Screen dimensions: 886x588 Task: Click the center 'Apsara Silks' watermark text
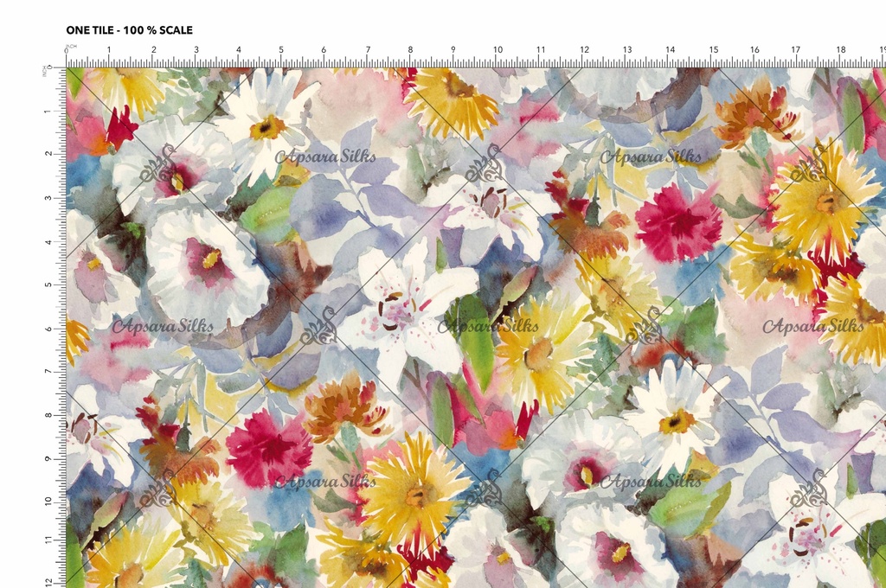click(x=488, y=326)
